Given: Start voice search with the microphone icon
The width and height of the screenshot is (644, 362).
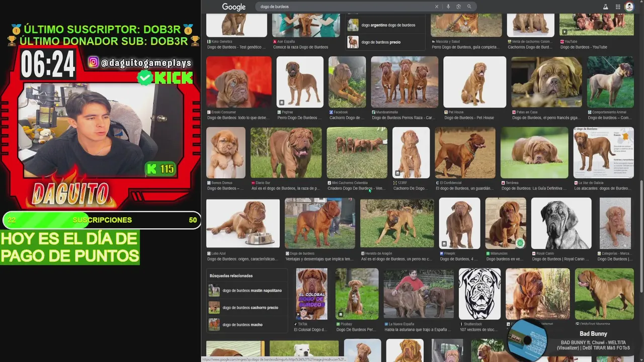Looking at the screenshot, I should click(x=448, y=7).
